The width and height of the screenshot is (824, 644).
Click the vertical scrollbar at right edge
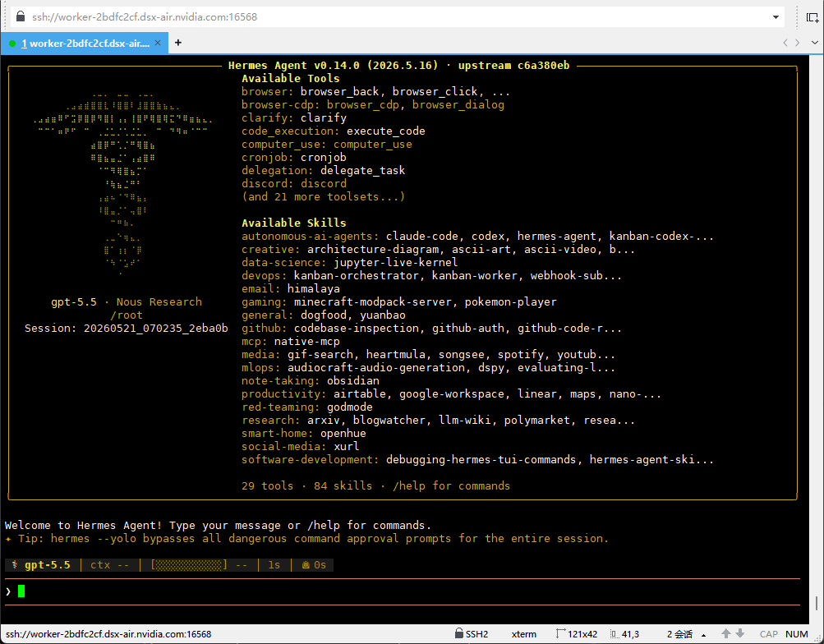coord(816,603)
